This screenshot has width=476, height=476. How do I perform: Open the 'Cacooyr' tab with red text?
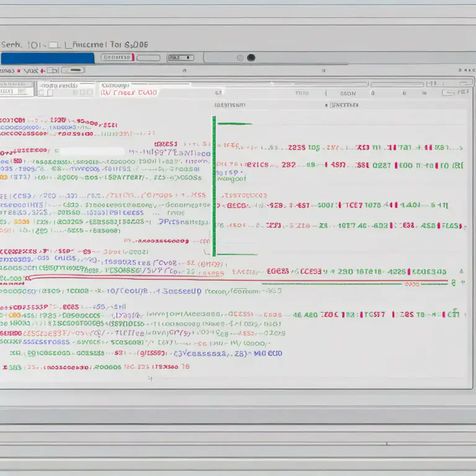tap(115, 86)
